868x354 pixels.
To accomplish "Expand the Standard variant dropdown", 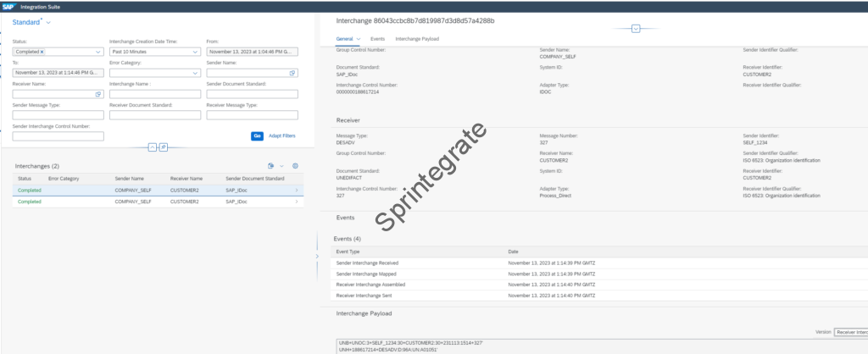I will pos(48,21).
